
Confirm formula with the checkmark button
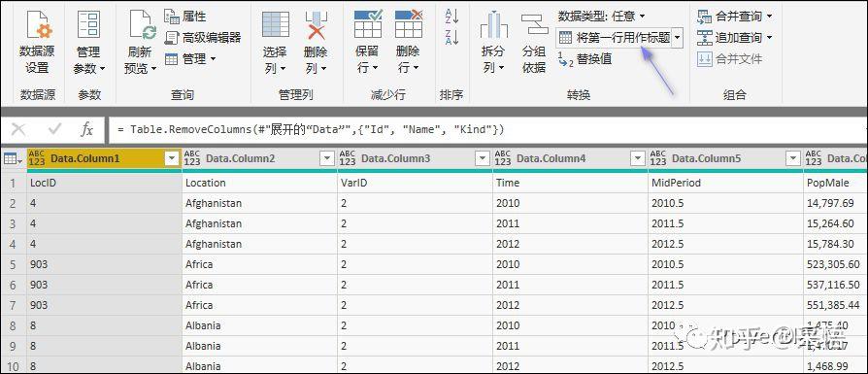pyautogui.click(x=54, y=129)
